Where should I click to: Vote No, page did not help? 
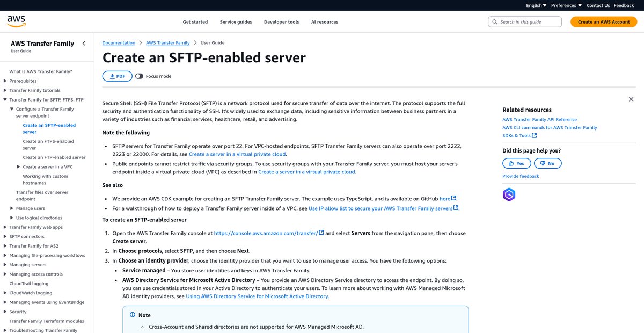coord(547,163)
